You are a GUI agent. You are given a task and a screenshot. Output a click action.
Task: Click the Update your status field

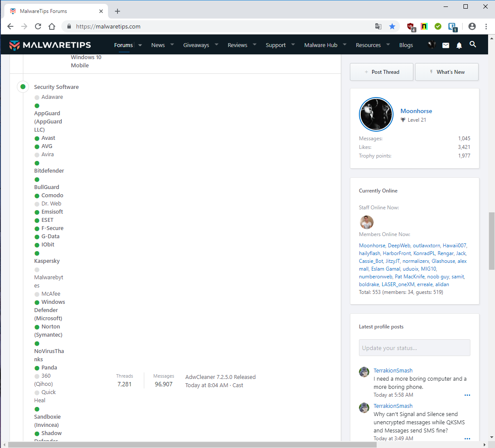click(x=415, y=348)
